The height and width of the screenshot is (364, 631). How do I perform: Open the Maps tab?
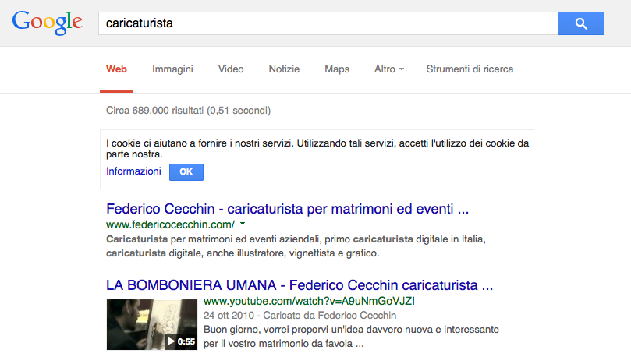click(x=337, y=69)
